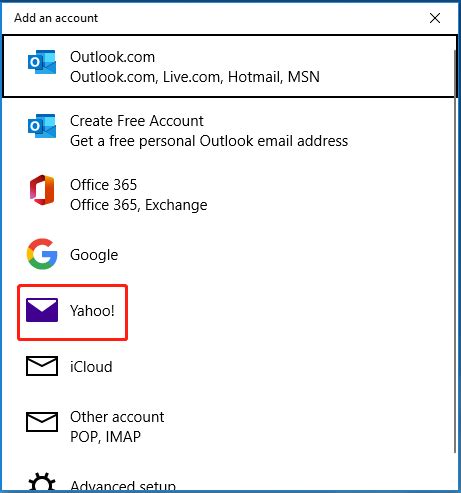Click 'Get a free personal Outlook email address'
Viewport: 461px width, 493px height.
[209, 141]
